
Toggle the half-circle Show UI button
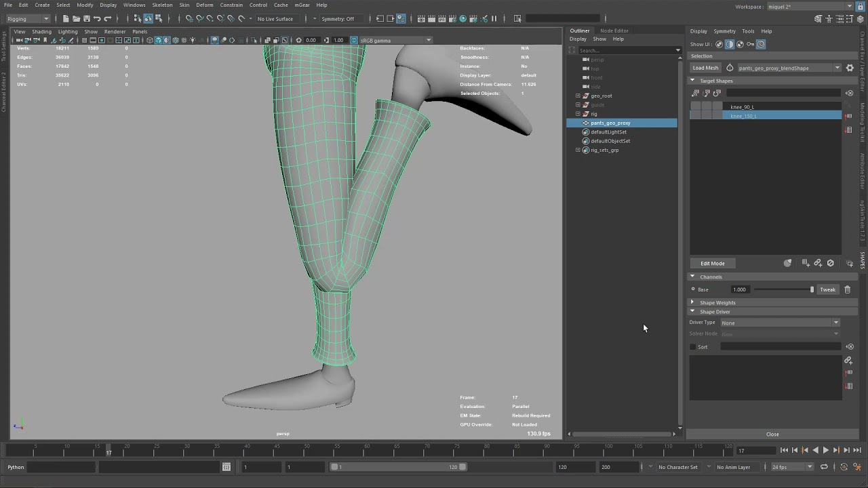730,45
